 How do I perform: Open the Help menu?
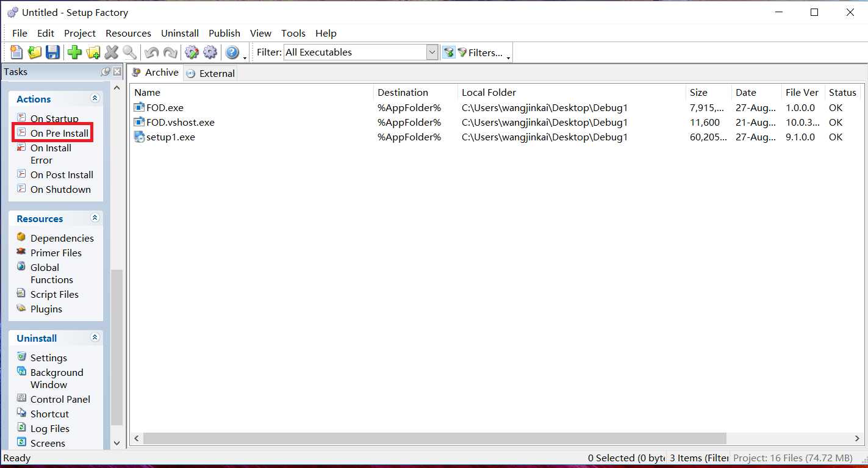(x=326, y=33)
